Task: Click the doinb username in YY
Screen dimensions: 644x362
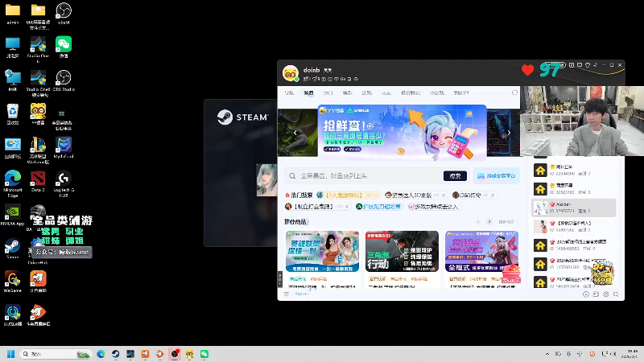Action: pyautogui.click(x=312, y=70)
